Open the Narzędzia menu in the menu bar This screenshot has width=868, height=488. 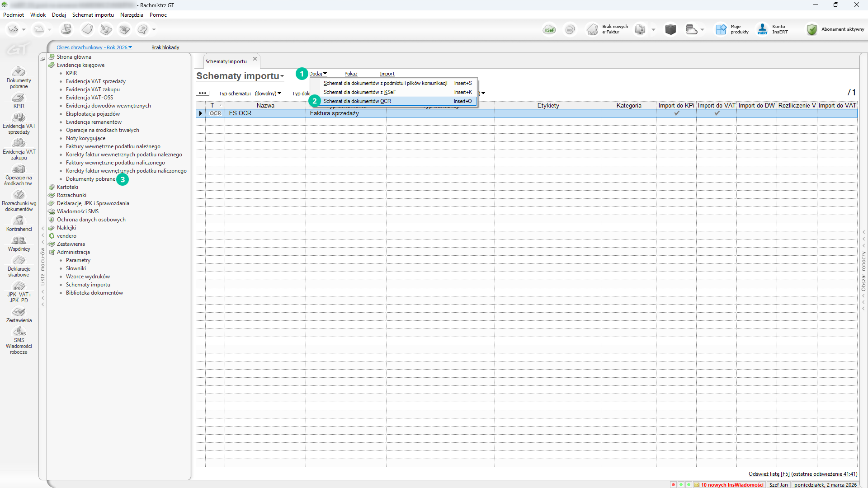pyautogui.click(x=132, y=15)
